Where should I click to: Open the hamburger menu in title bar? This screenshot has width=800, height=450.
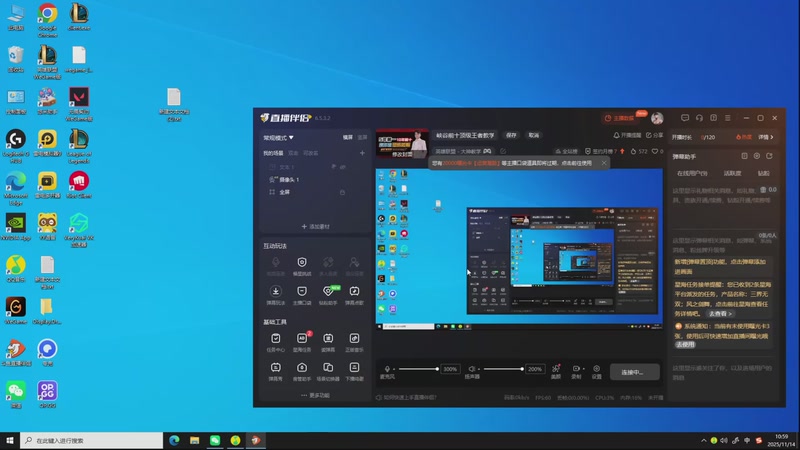coord(728,118)
